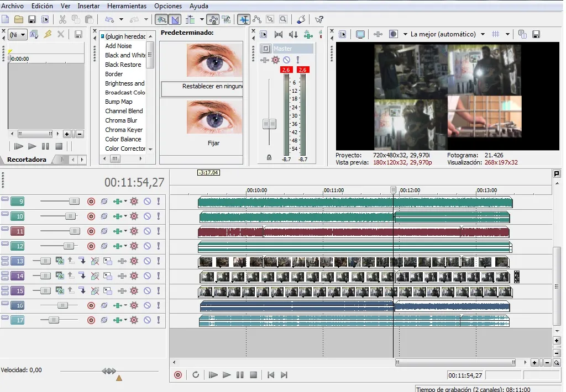Solo track 16
566x392 pixels.
(158, 306)
